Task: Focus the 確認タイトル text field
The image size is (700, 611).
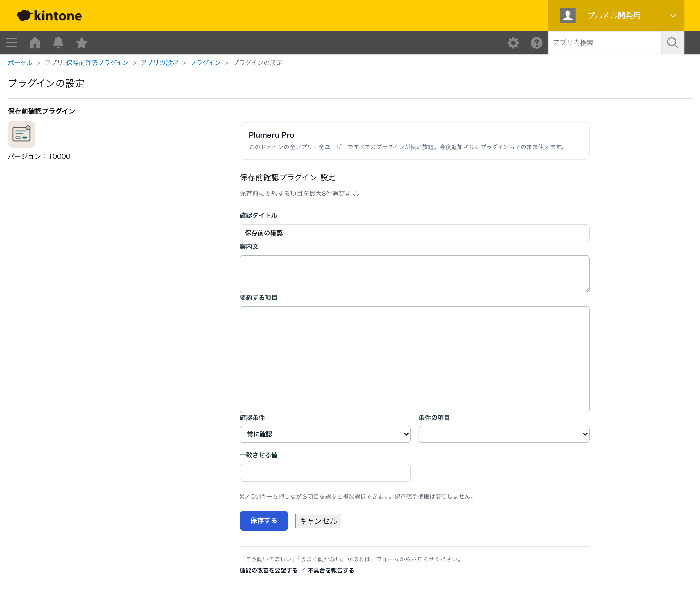Action: (414, 233)
